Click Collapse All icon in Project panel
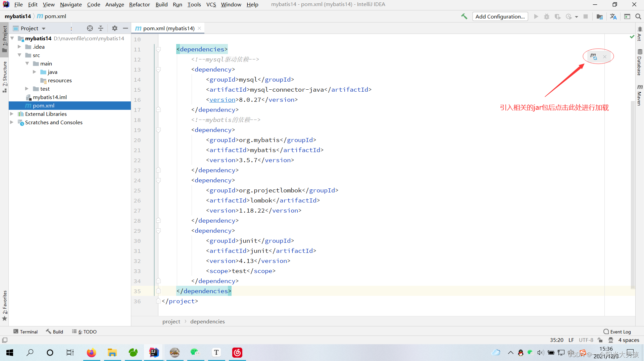 tap(101, 28)
